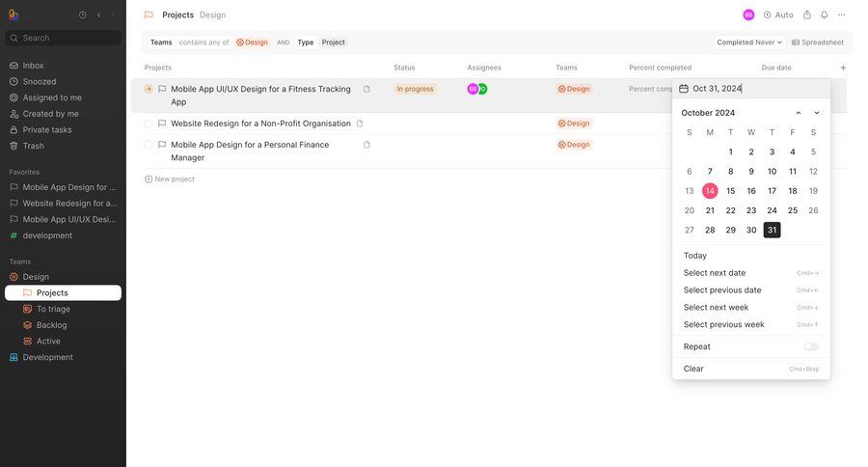
Task: Open the Completed Never dropdown
Action: click(749, 42)
